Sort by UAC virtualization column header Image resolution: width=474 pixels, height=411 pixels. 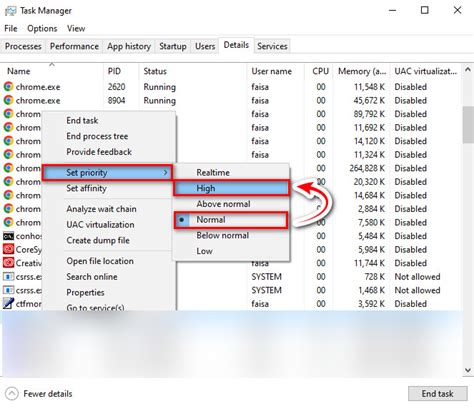tap(426, 71)
